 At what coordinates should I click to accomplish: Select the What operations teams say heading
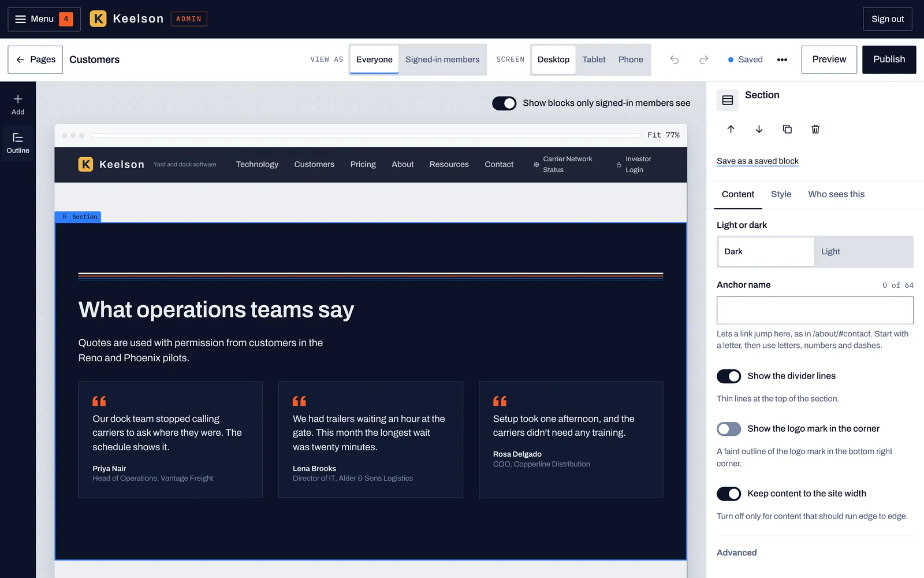click(216, 310)
